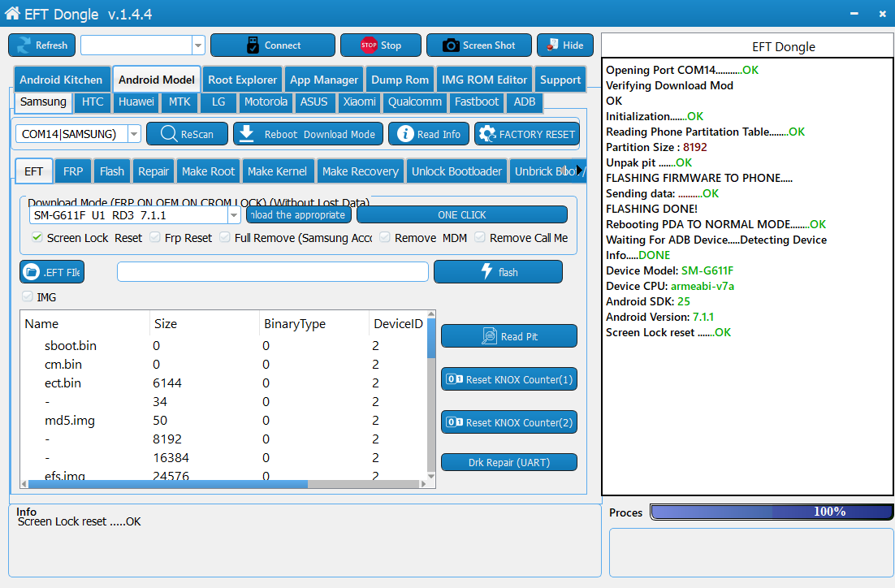Click the .EFT file path input field
895x588 pixels.
click(273, 272)
